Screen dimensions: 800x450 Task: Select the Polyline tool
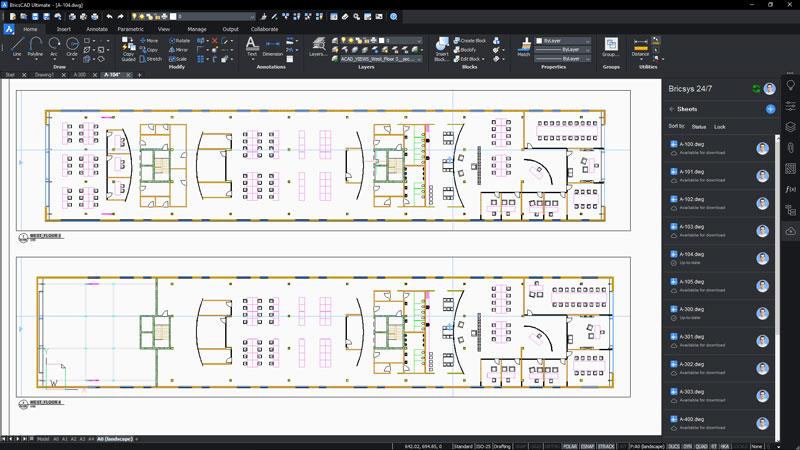pyautogui.click(x=35, y=46)
